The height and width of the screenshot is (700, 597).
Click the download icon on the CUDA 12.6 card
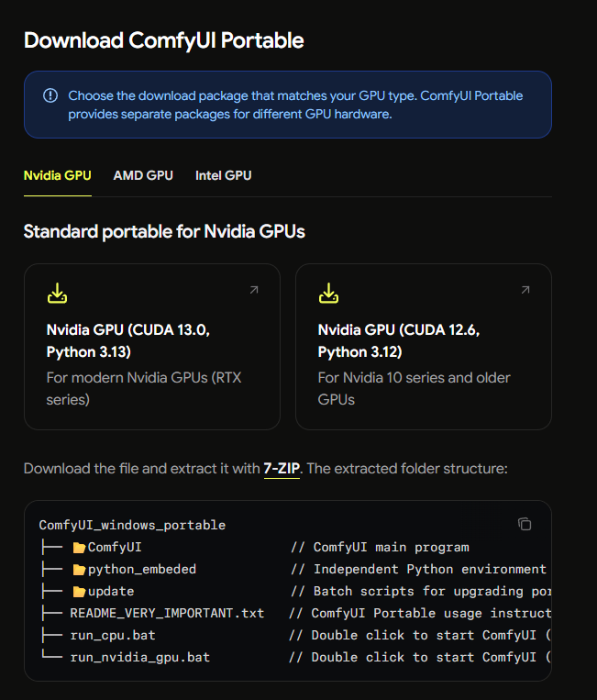[328, 293]
